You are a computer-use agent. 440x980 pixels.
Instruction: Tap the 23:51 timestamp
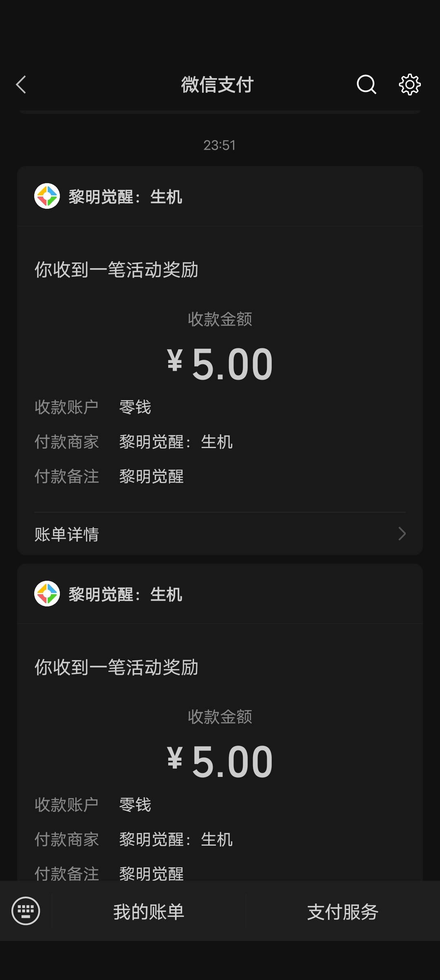220,145
